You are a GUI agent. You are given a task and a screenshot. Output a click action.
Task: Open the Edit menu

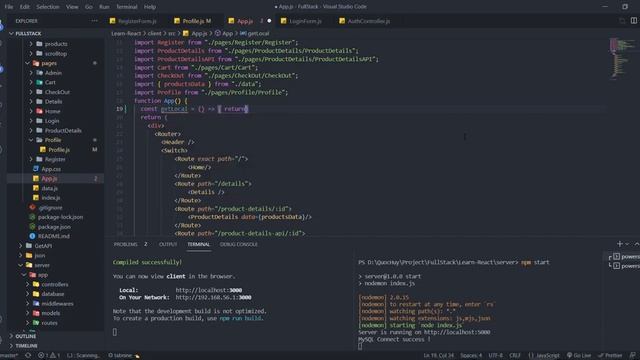tap(24, 7)
